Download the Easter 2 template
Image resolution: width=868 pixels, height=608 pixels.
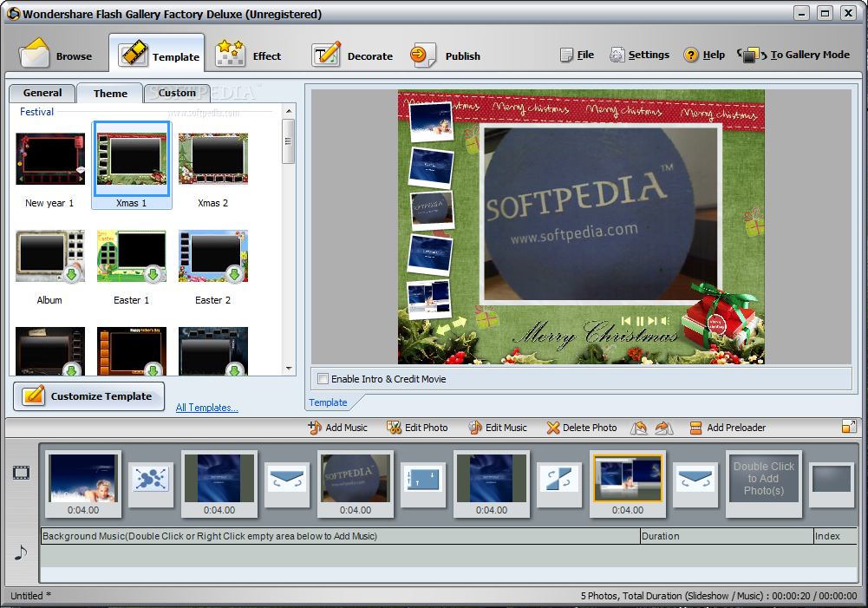coord(235,274)
